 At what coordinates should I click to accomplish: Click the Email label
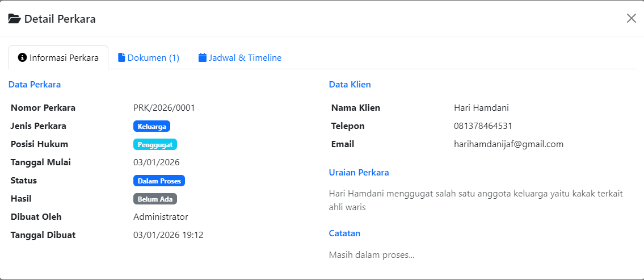click(343, 144)
